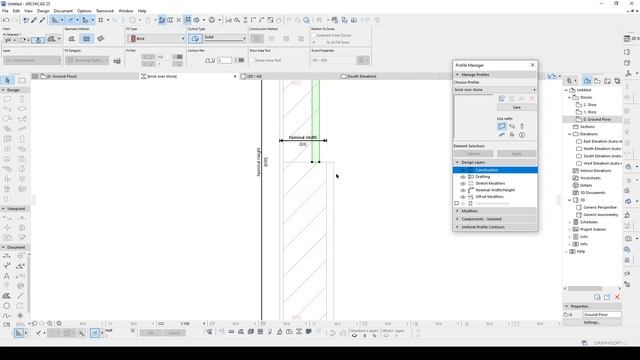Toggle the Show Area Text checkbox
The image size is (640, 360).
click(x=252, y=60)
